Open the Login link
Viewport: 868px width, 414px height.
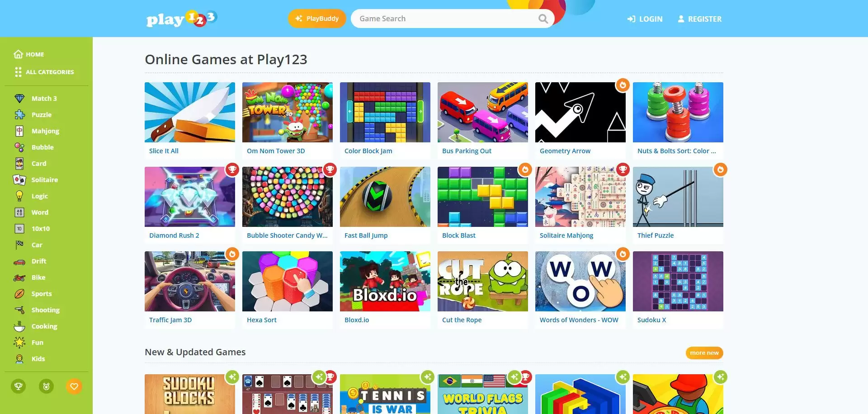pos(645,19)
